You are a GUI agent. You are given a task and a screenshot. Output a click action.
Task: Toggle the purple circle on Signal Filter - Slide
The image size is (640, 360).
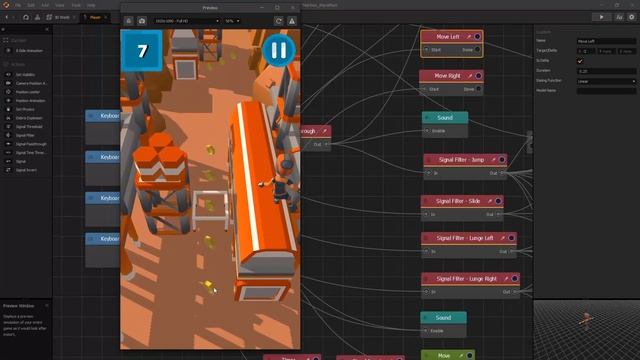498,201
